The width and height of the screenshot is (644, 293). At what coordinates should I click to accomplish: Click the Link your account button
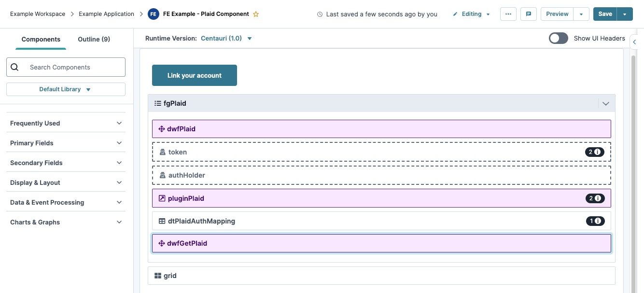pos(195,75)
